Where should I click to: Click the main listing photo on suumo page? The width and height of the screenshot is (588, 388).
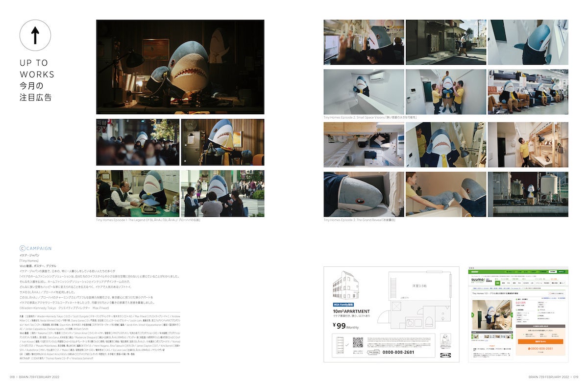[492, 315]
